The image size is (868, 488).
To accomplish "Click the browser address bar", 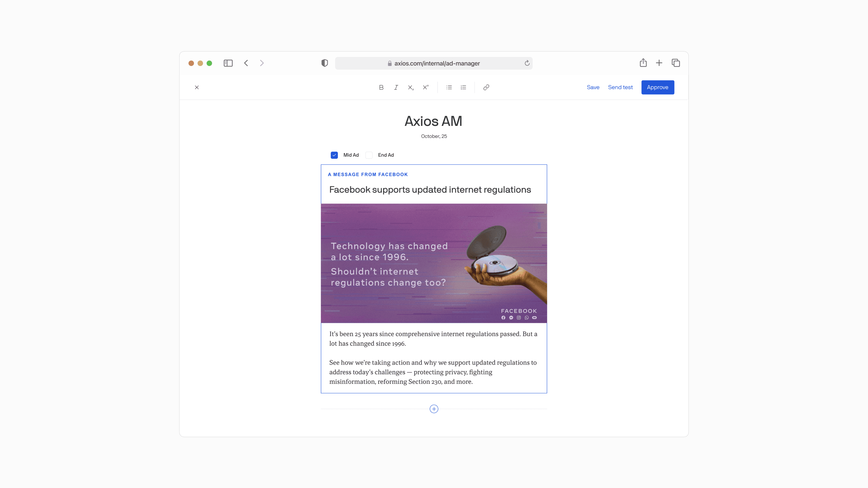I will point(433,63).
